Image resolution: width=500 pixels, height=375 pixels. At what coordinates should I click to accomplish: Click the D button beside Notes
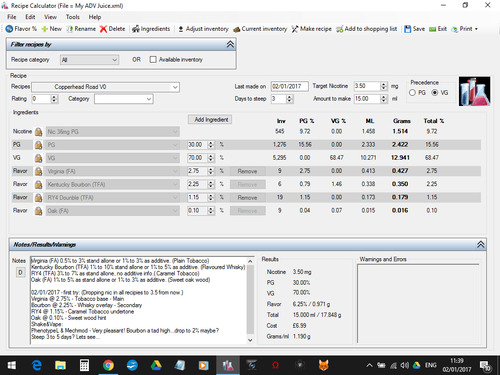pos(20,273)
